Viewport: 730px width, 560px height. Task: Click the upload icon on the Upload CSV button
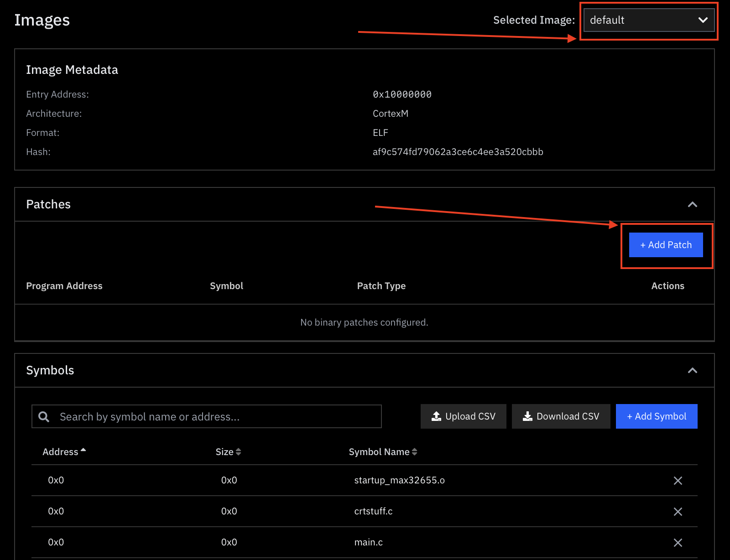436,416
